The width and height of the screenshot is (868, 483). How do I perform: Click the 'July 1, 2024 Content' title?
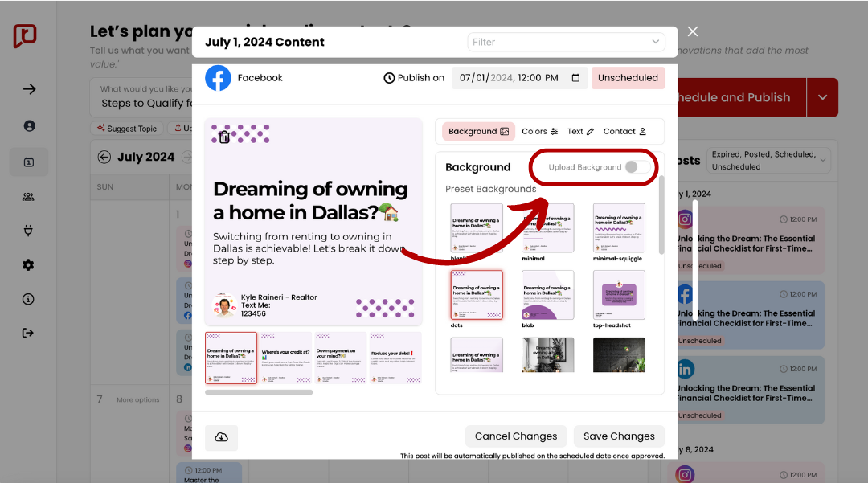tap(264, 42)
